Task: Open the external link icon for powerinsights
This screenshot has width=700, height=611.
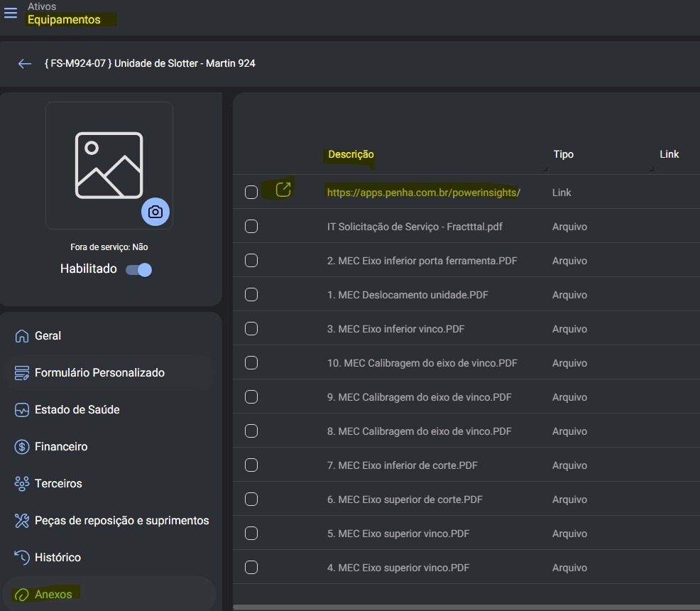Action: [x=283, y=190]
